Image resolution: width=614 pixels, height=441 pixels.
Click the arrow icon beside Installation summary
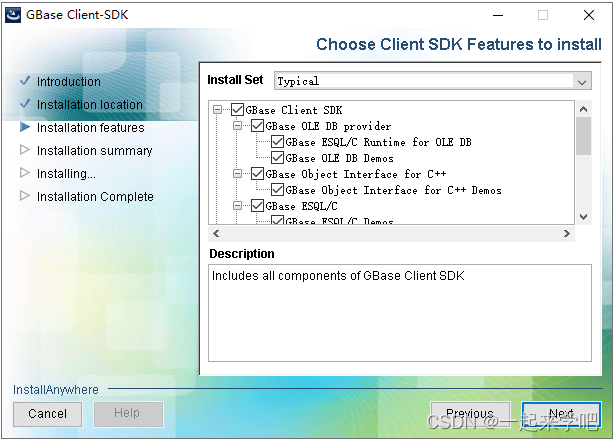[25, 150]
